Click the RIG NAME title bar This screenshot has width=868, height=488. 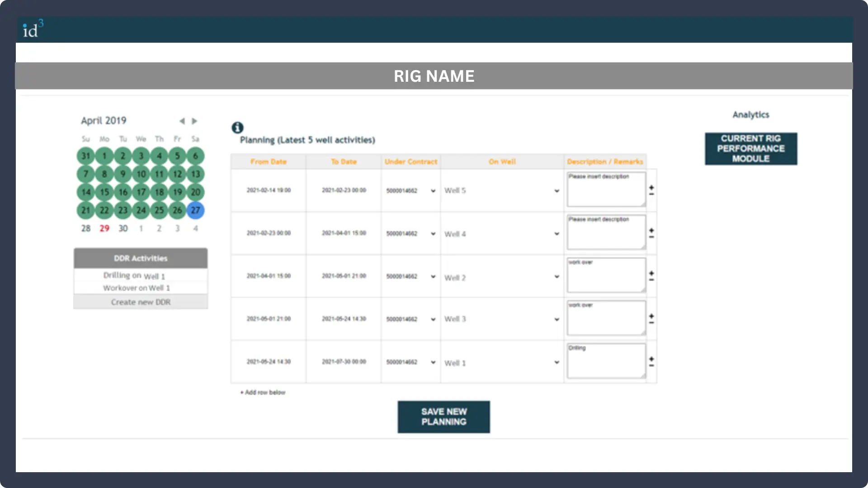click(x=434, y=76)
